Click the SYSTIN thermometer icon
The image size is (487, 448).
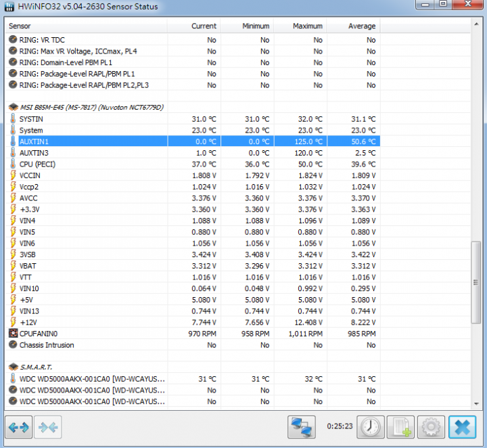(x=13, y=118)
